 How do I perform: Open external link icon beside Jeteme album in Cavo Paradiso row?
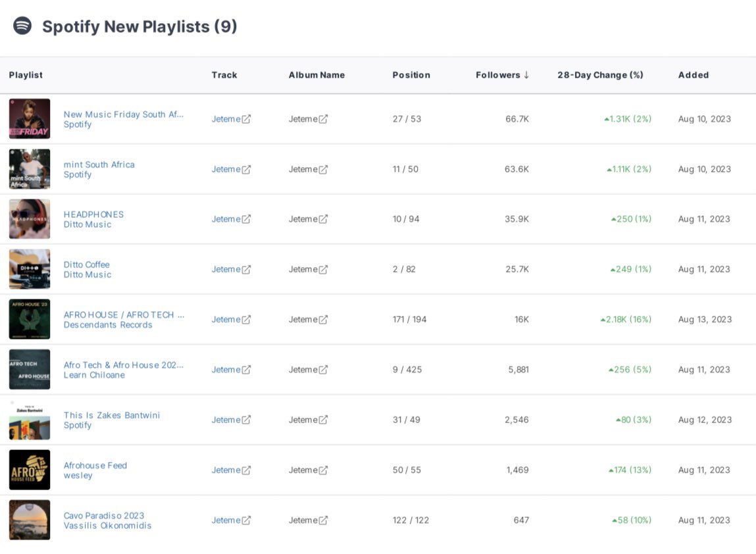coord(323,520)
